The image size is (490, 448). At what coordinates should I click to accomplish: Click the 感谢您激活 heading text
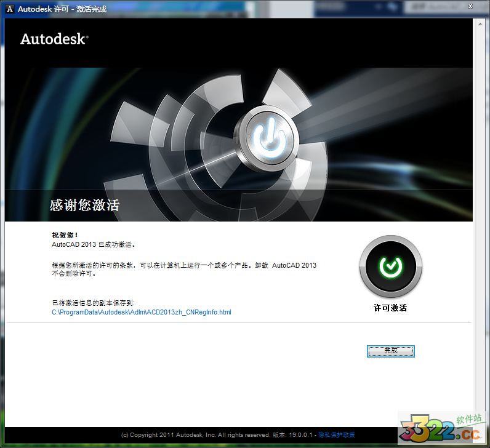pos(84,206)
